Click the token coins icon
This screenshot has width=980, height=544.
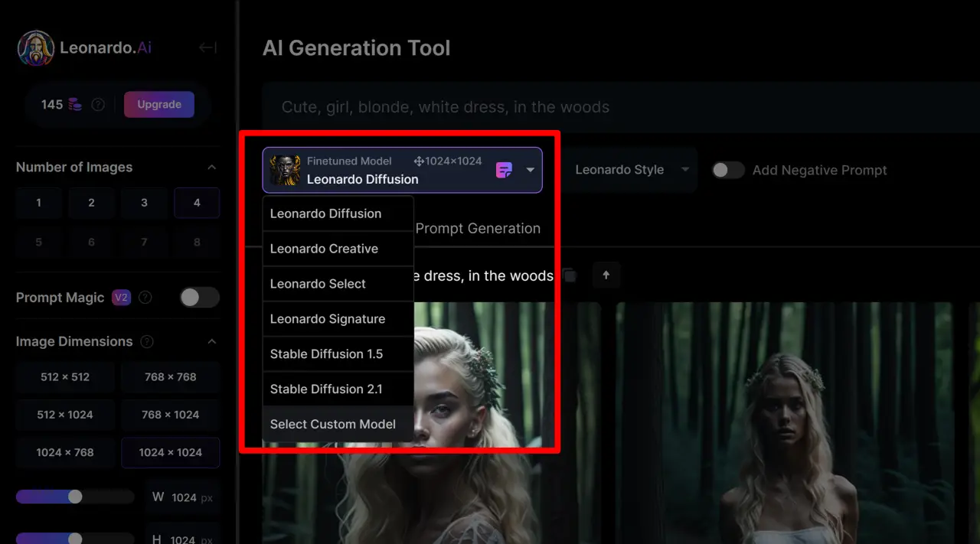(x=75, y=105)
